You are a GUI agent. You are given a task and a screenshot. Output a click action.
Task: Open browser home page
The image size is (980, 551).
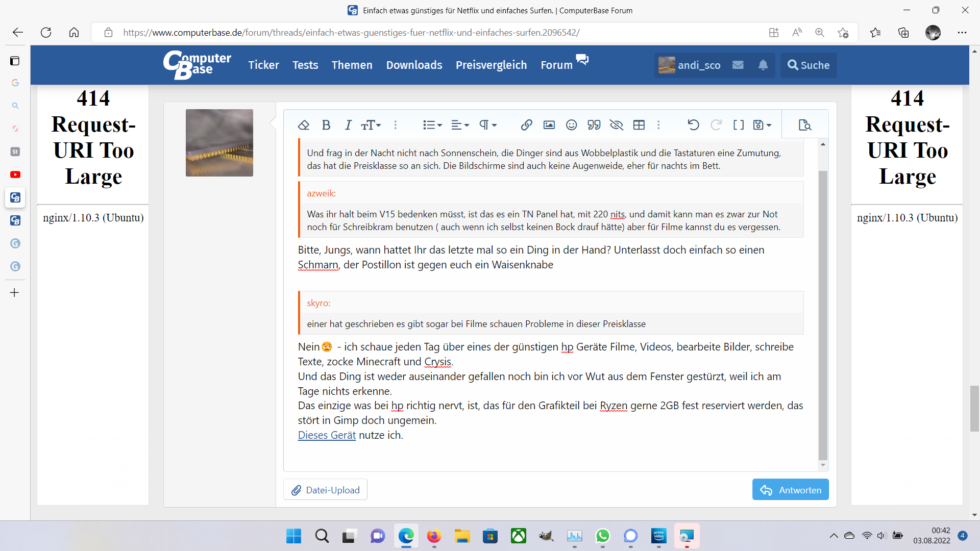[74, 33]
